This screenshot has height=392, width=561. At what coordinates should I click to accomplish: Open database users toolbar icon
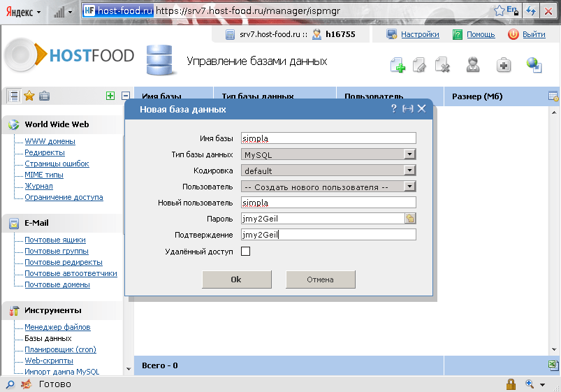(x=473, y=65)
